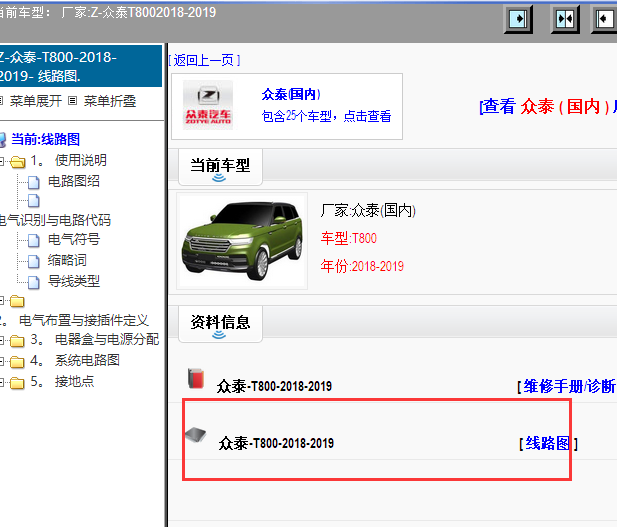Click 菜单折叠 to collapse menu
Viewport: 617px width, 527px height.
(110, 101)
